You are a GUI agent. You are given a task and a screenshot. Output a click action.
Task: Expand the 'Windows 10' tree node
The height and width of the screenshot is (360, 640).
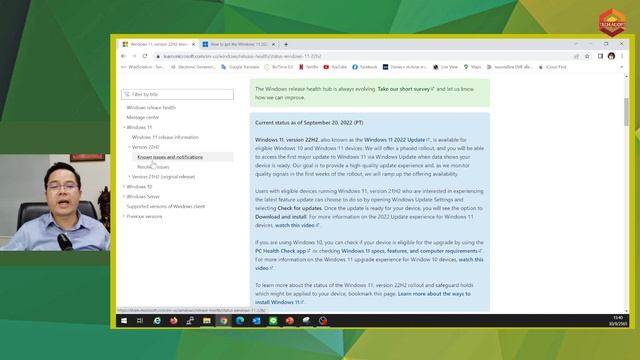[x=124, y=187]
